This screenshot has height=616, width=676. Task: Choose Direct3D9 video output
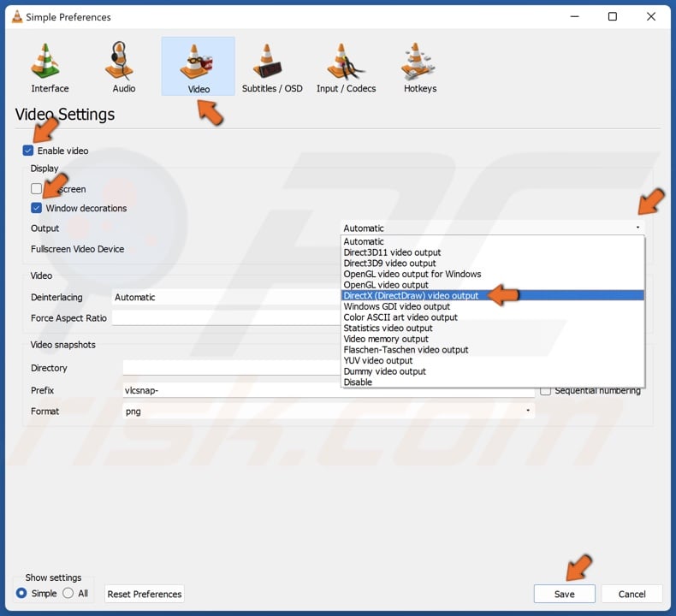pyautogui.click(x=493, y=263)
